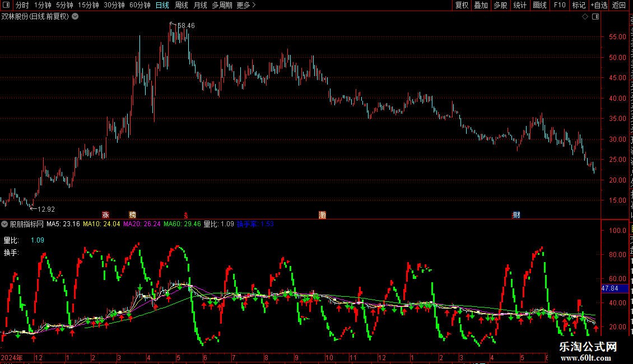Toggle the side panel icon beside the diamond
The height and width of the screenshot is (364, 633).
pos(595,17)
